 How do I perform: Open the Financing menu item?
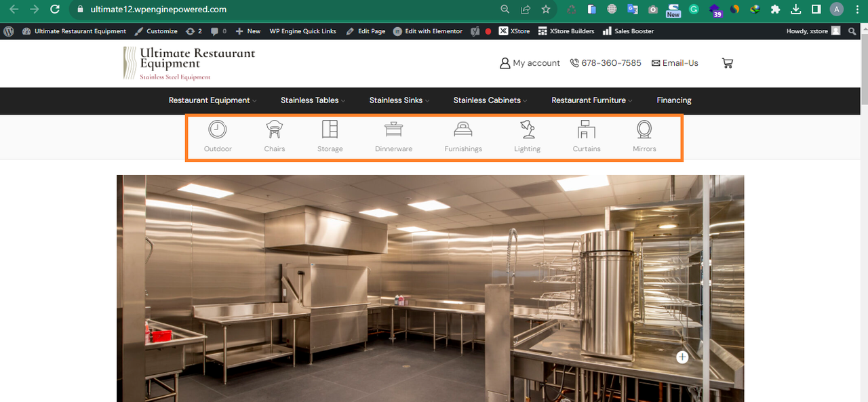[674, 100]
